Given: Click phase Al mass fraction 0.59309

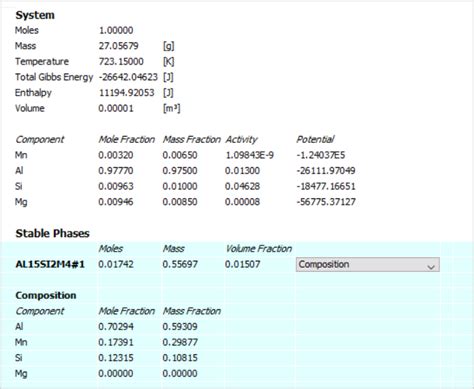Looking at the screenshot, I should (180, 327).
